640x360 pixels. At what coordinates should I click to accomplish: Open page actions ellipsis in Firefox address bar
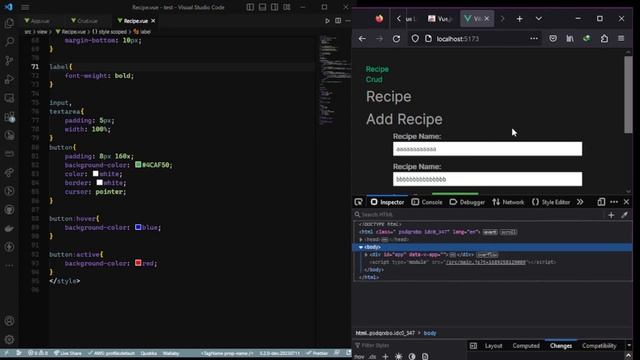[534, 38]
